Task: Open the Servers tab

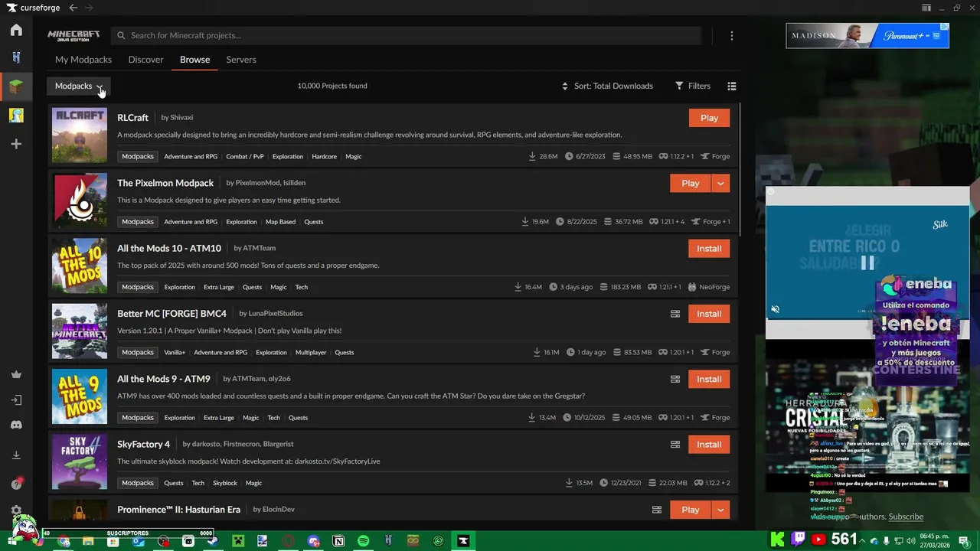Action: pyautogui.click(x=241, y=60)
